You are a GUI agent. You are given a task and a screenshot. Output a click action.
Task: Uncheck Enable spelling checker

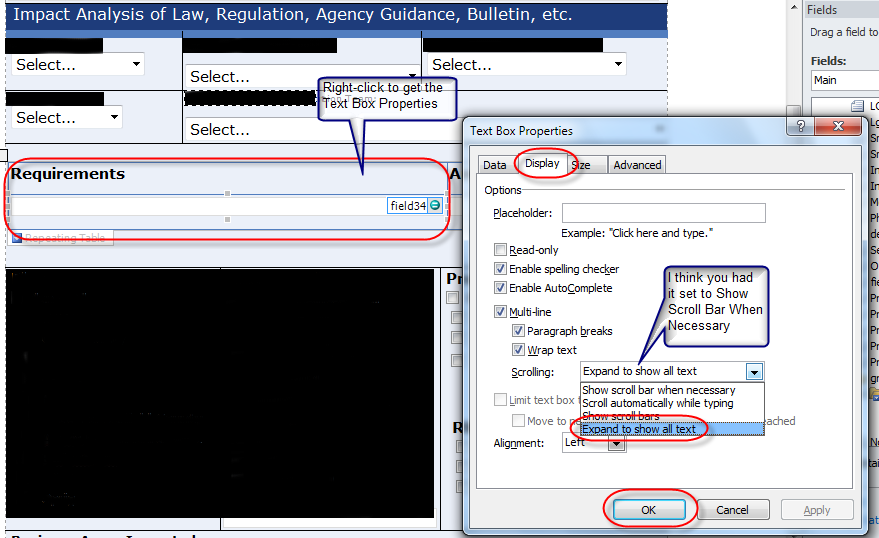click(501, 269)
